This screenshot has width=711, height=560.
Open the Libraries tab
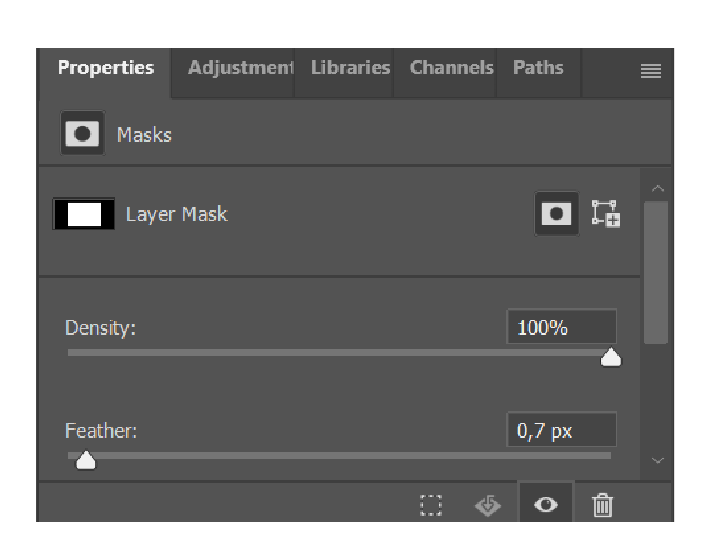pyautogui.click(x=350, y=68)
